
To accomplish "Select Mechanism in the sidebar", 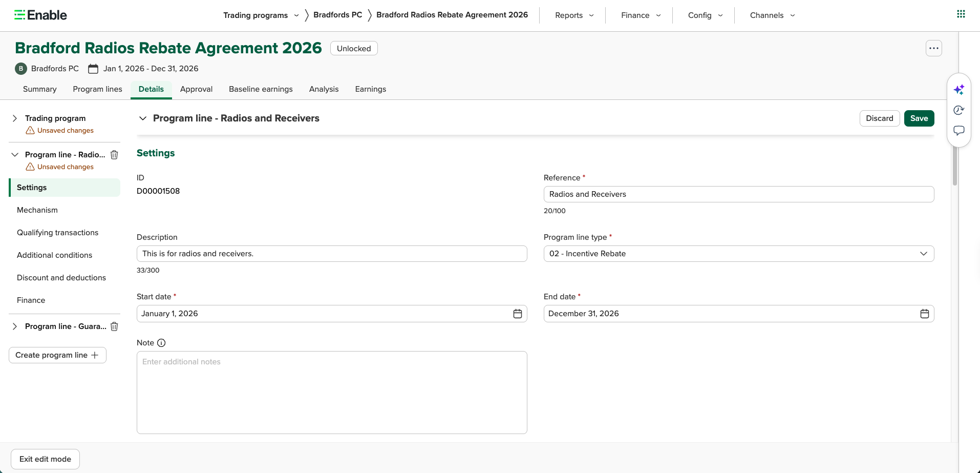I will pos(65,210).
